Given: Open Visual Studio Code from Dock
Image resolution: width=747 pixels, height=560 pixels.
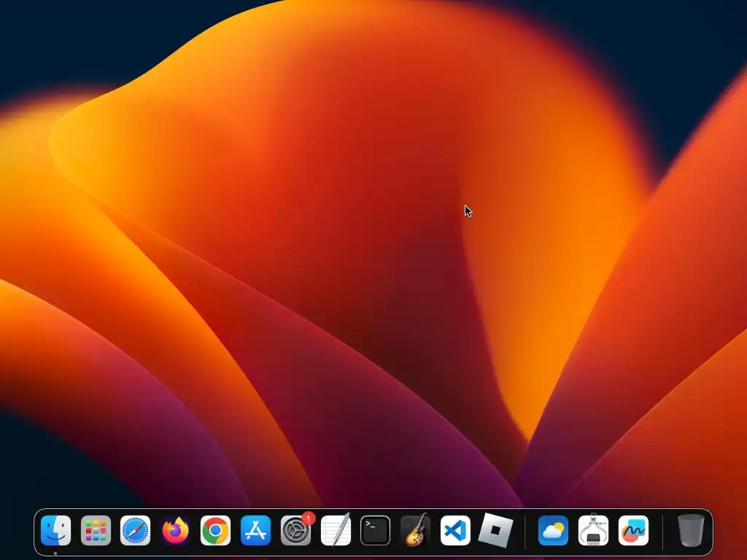Looking at the screenshot, I should (x=455, y=530).
